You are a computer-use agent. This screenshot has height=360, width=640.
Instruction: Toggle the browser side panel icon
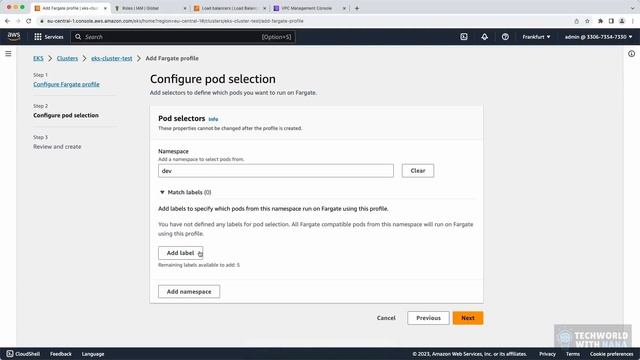(611, 21)
